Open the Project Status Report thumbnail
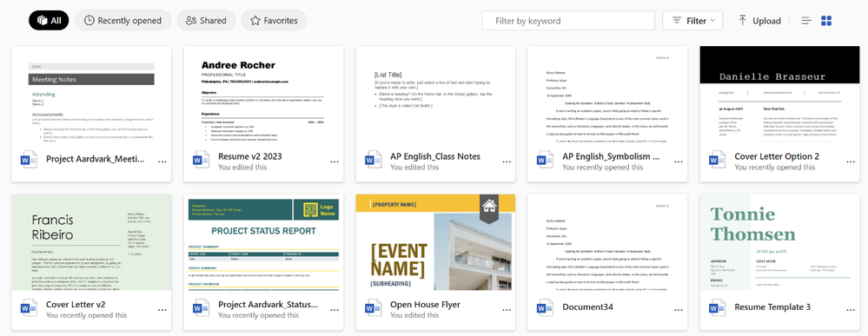The height and width of the screenshot is (336, 868). pos(263,242)
